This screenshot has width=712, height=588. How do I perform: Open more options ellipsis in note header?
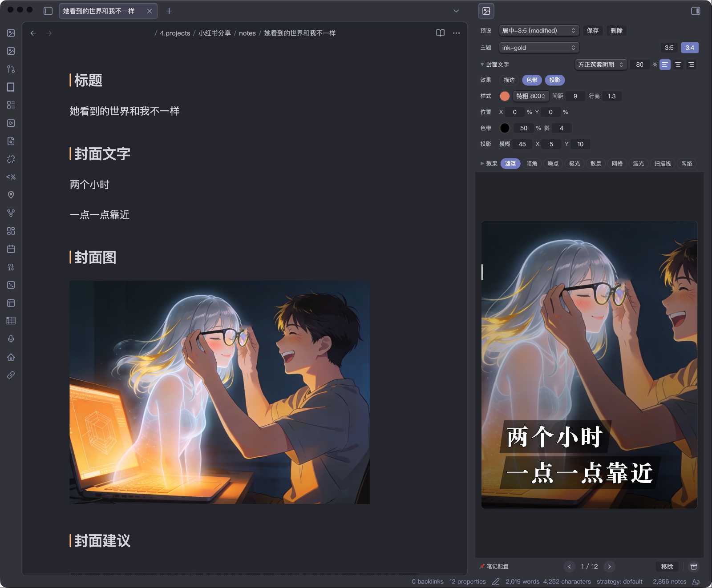tap(456, 33)
